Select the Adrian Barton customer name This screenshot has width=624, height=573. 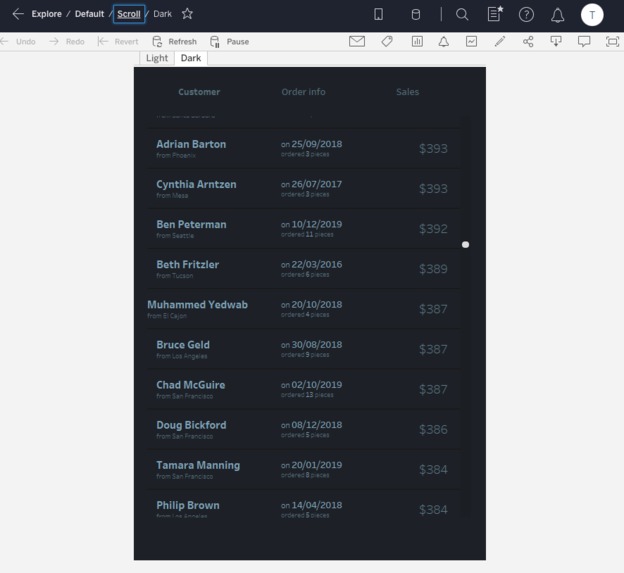pyautogui.click(x=191, y=144)
